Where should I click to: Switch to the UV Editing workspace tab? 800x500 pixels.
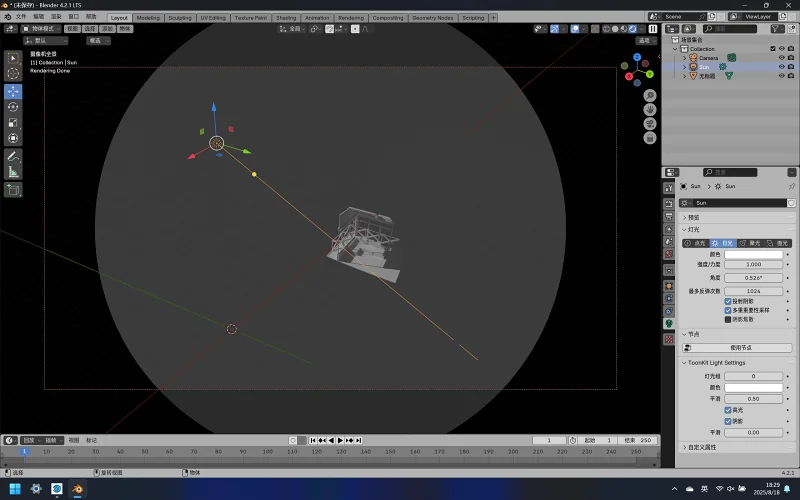coord(213,18)
